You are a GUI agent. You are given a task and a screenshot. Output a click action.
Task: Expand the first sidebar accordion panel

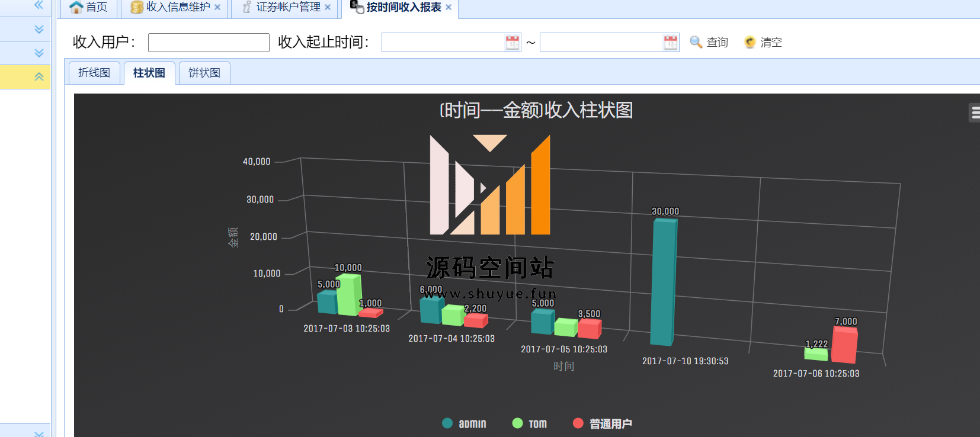tap(39, 29)
